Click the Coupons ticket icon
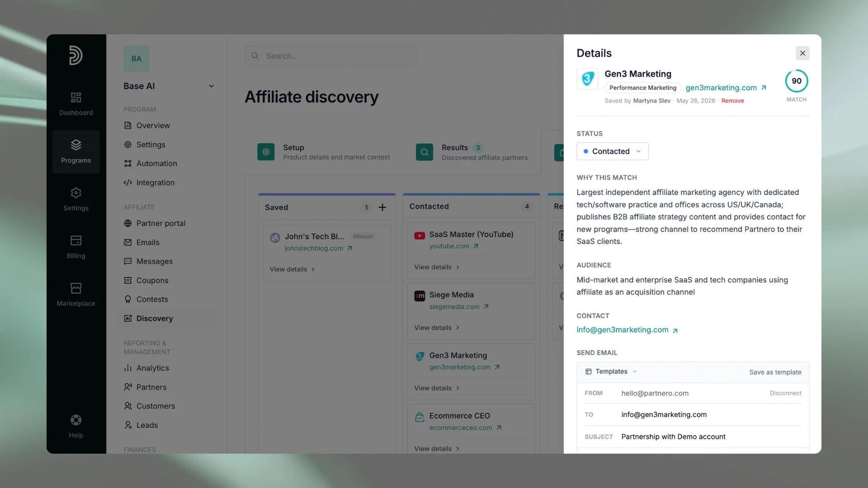Screen dimensions: 868x488 128,280
